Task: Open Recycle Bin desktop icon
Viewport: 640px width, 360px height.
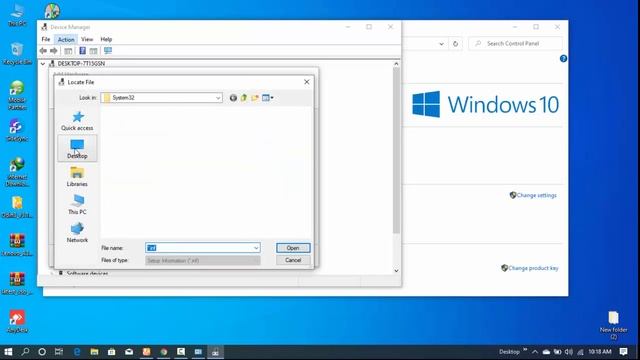Action: click(x=17, y=54)
